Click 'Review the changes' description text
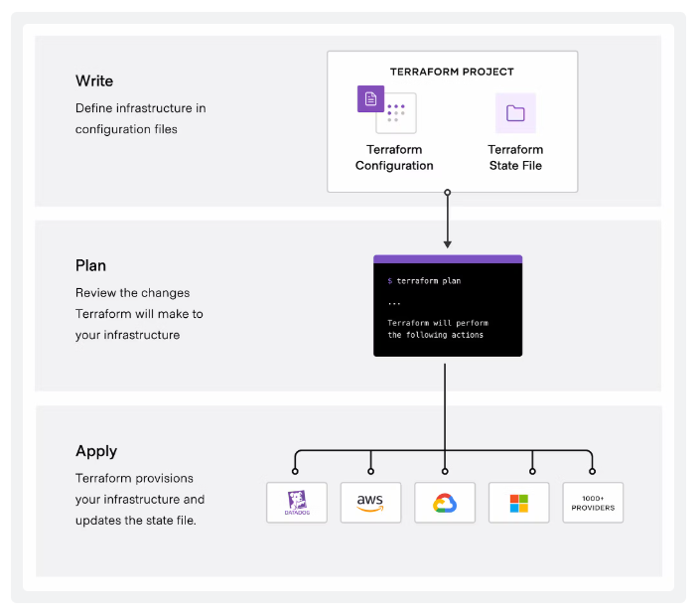 [133, 293]
